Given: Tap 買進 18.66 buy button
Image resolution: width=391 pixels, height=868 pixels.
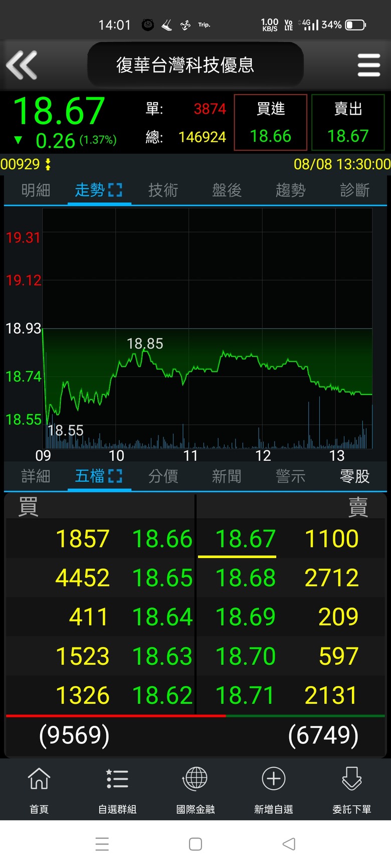Looking at the screenshot, I should 271,122.
